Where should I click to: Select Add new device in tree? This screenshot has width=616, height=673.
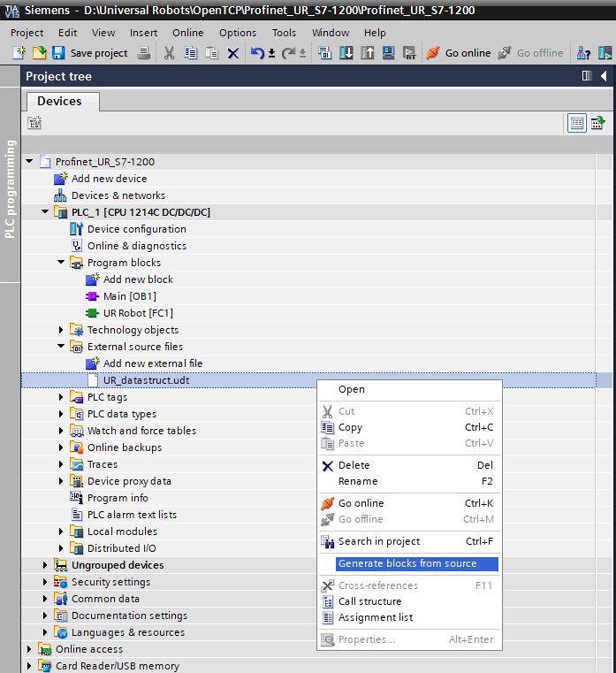(x=109, y=179)
